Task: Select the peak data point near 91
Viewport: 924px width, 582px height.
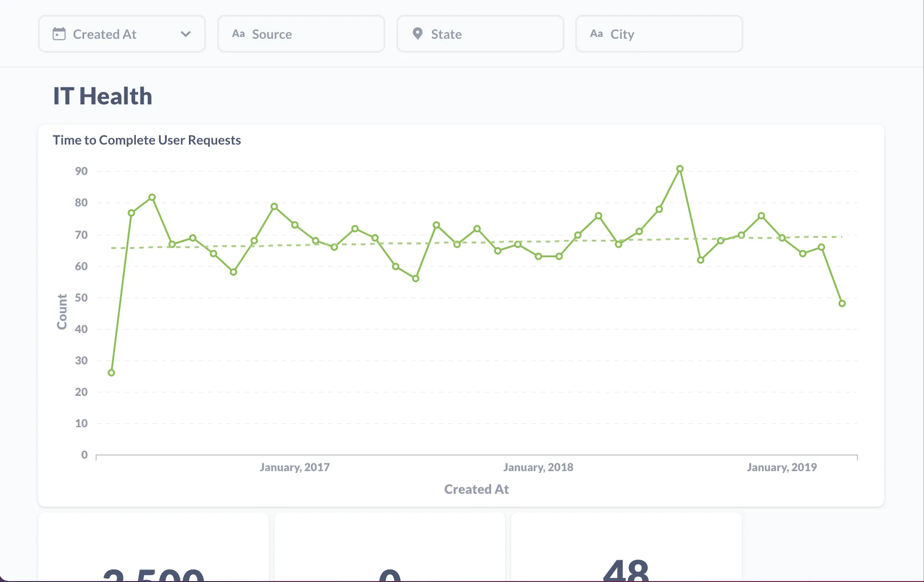Action: coord(680,169)
